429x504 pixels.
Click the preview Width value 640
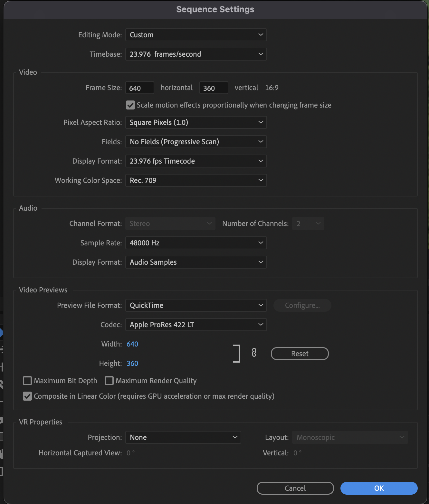[132, 344]
